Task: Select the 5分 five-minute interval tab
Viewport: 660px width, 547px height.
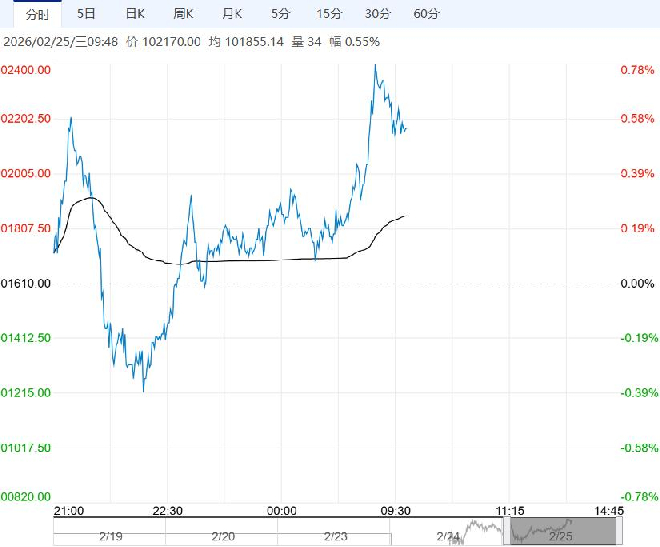Action: 281,14
